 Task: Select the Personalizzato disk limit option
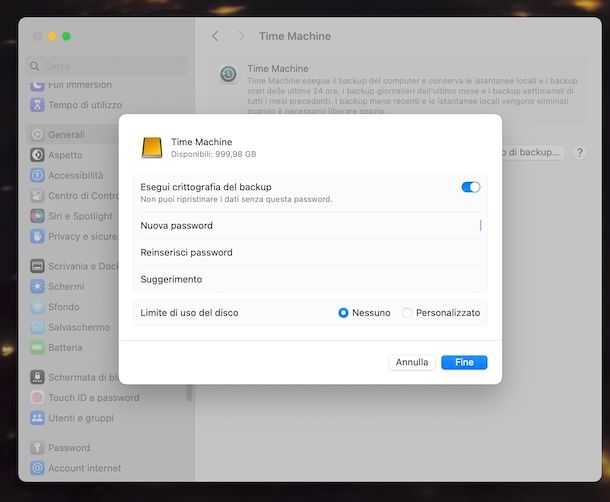pyautogui.click(x=407, y=313)
